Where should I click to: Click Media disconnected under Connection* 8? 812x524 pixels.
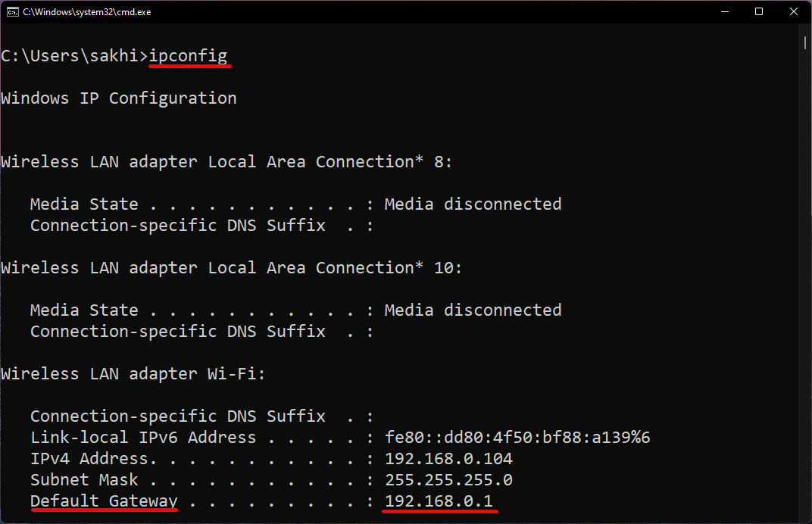(x=473, y=204)
